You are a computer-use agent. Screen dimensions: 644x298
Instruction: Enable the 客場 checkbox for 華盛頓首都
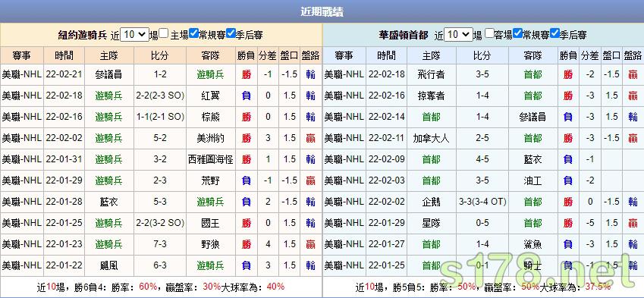(x=488, y=33)
